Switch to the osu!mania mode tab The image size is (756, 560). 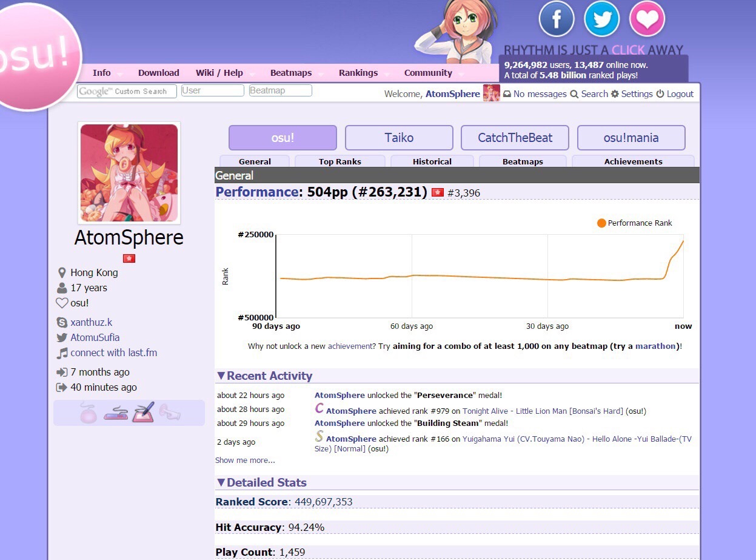tap(631, 138)
